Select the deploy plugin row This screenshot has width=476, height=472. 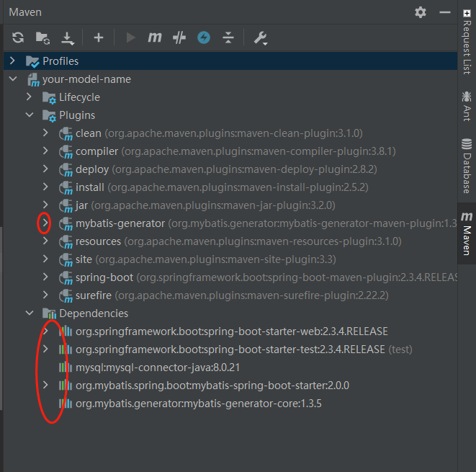click(x=230, y=169)
